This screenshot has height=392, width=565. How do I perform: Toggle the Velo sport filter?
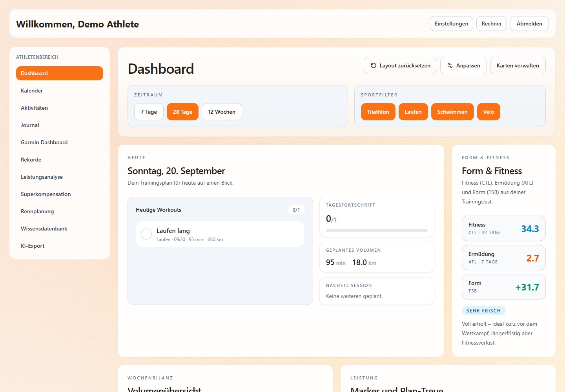pyautogui.click(x=488, y=112)
